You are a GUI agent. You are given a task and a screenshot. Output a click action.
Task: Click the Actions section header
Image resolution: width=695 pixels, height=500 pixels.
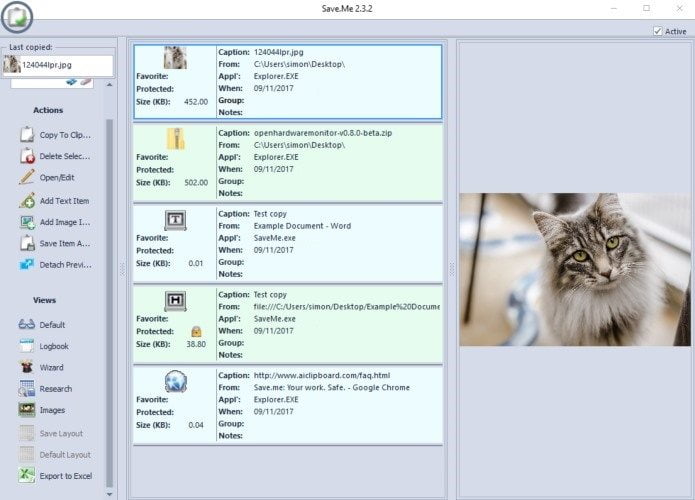point(48,110)
